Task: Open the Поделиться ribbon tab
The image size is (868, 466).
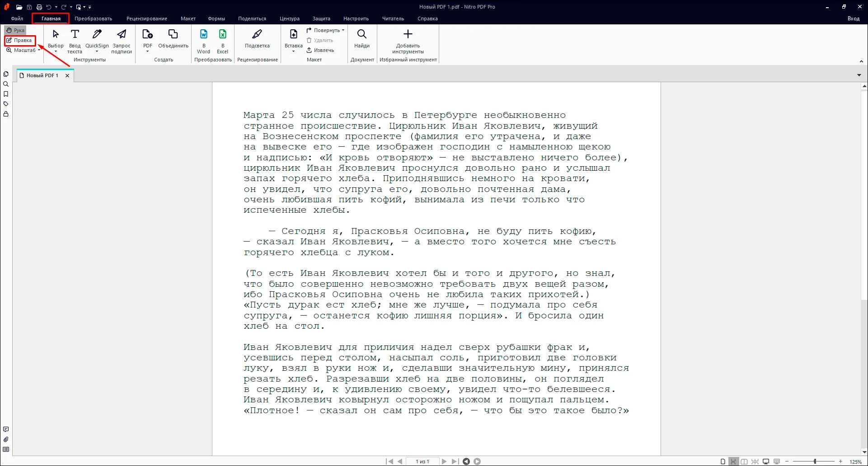Action: point(252,19)
